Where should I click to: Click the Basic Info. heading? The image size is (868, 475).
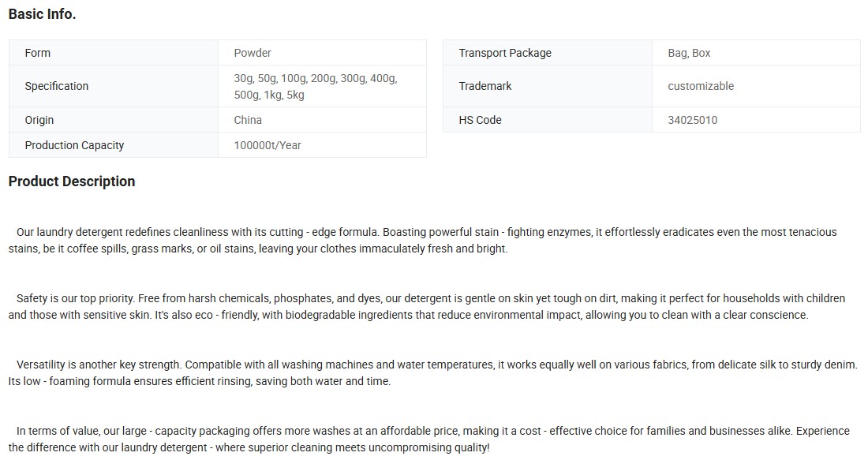42,14
